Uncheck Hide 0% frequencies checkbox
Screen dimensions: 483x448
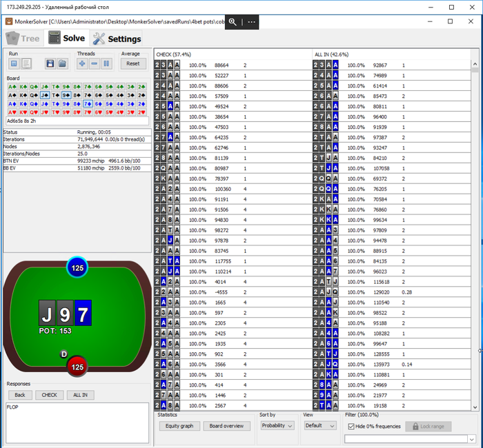click(x=351, y=427)
